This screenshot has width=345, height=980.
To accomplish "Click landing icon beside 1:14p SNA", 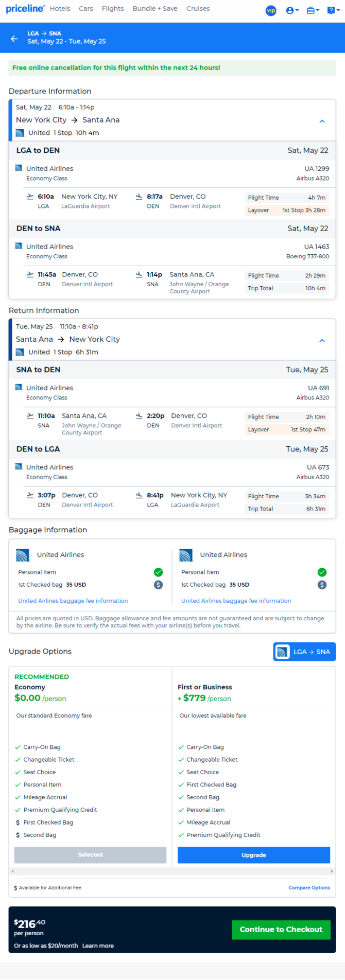I will (139, 274).
